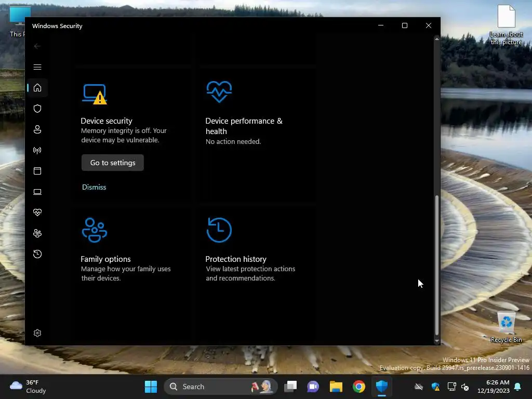Screen dimensions: 532x399
Task: Click the Windows Security tray icon with warning
Action: [x=436, y=387]
